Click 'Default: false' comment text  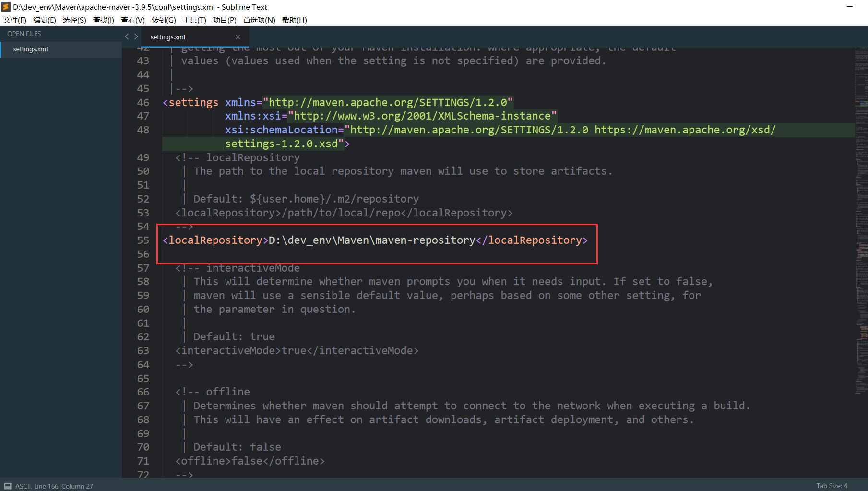click(x=237, y=447)
